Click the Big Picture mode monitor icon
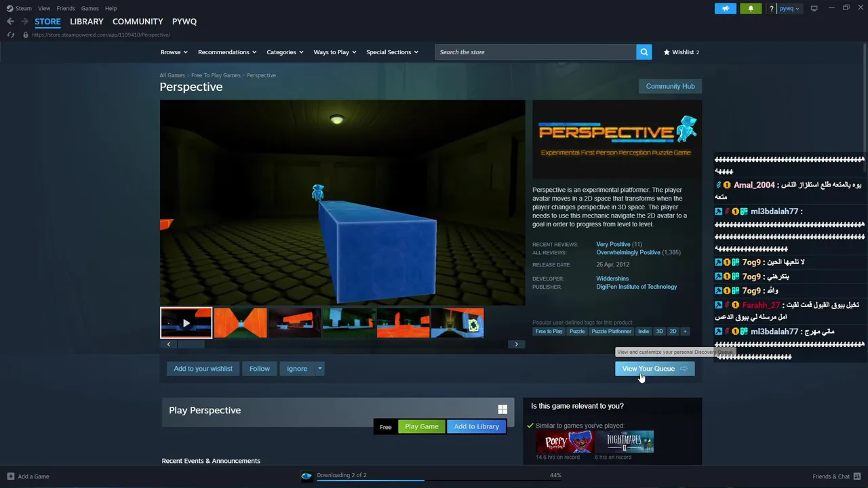The width and height of the screenshot is (868, 488). (x=814, y=8)
